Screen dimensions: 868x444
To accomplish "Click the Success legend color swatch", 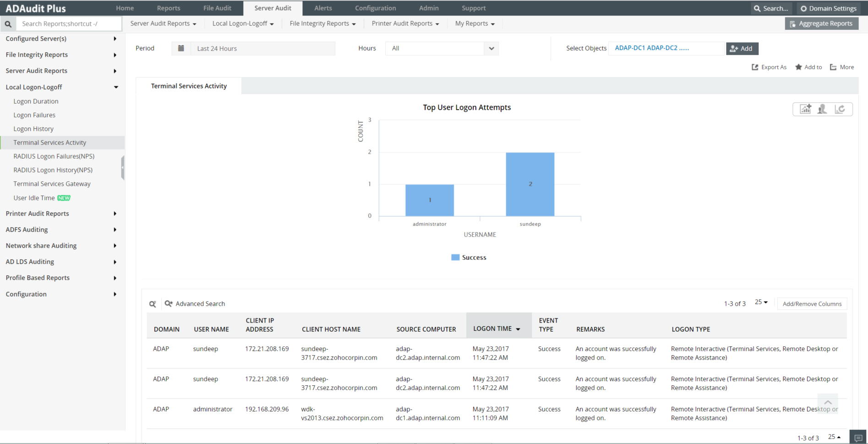I will coord(455,258).
